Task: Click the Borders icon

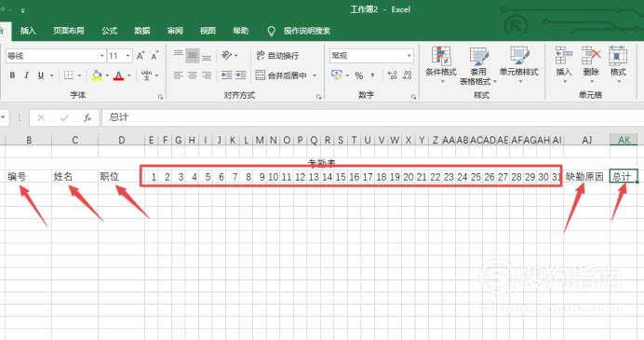Action: (x=69, y=75)
